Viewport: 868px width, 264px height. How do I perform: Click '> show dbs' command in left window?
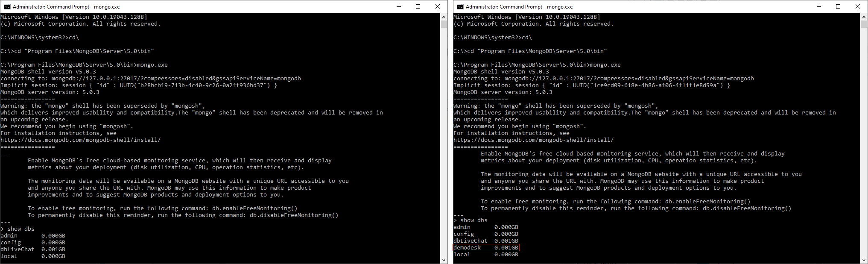click(x=18, y=229)
